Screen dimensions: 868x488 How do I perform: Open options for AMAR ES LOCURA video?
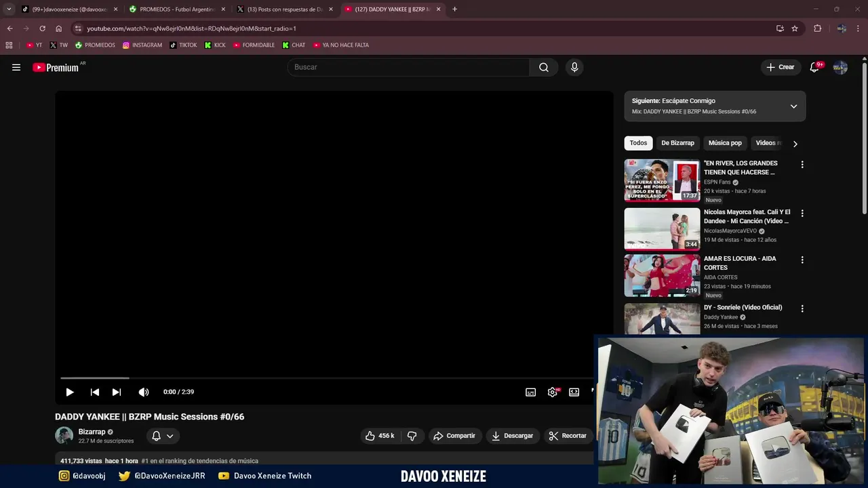click(802, 260)
